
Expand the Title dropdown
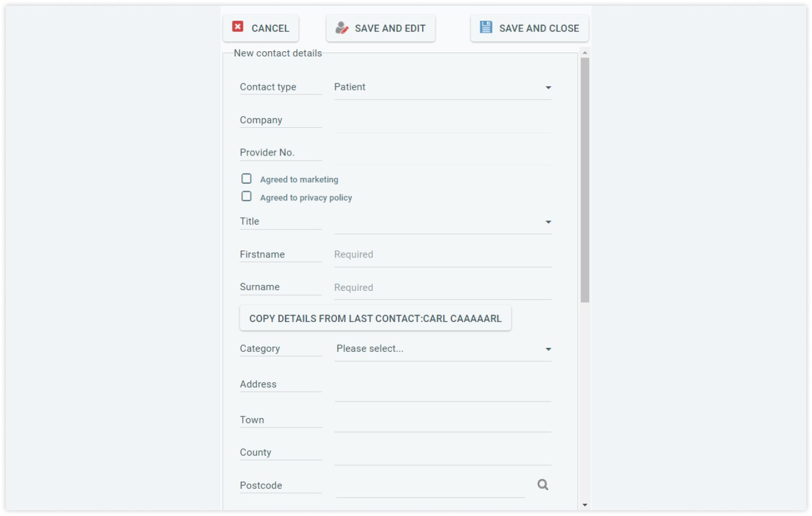click(x=442, y=222)
